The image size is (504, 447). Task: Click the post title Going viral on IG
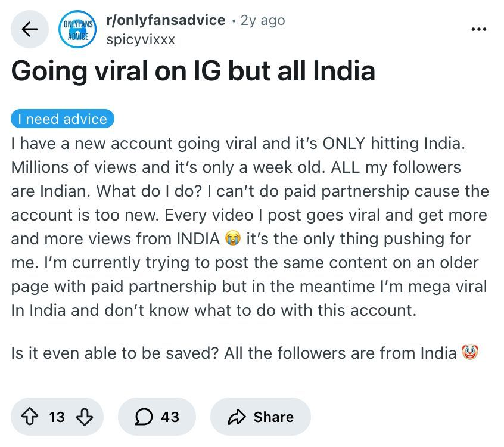(193, 71)
